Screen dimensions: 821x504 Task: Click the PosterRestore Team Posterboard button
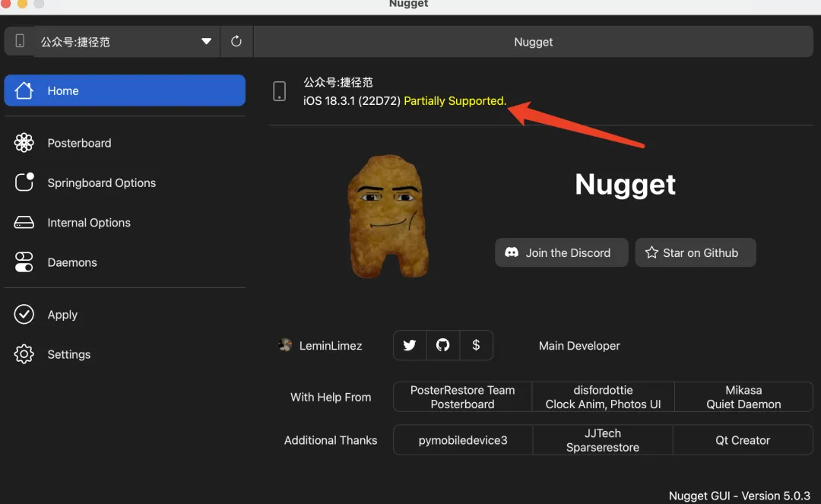pyautogui.click(x=462, y=398)
